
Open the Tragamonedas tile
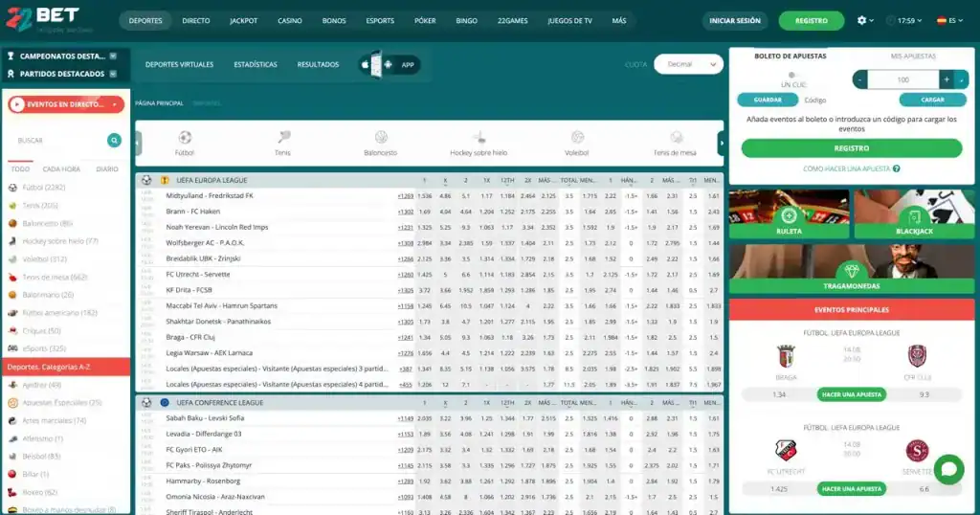(852, 269)
